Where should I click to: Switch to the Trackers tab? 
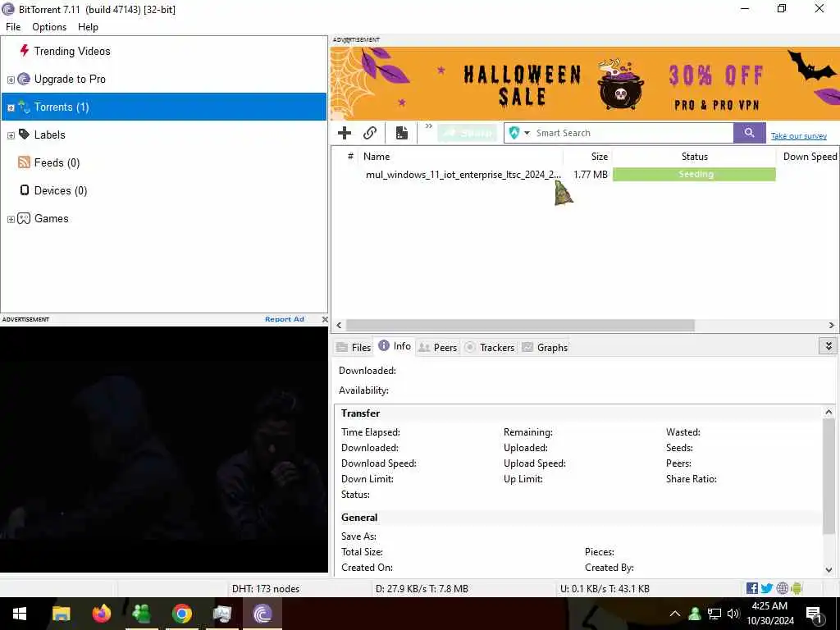coord(490,348)
